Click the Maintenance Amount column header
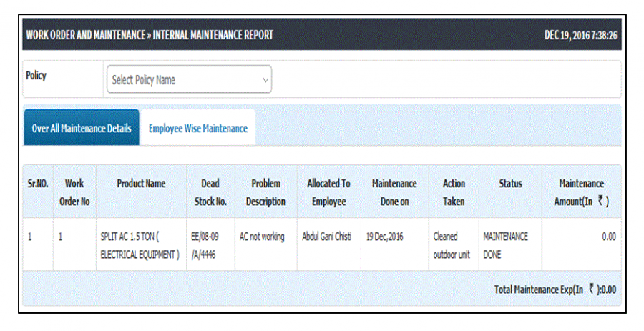This screenshot has height=331, width=644. 581,192
